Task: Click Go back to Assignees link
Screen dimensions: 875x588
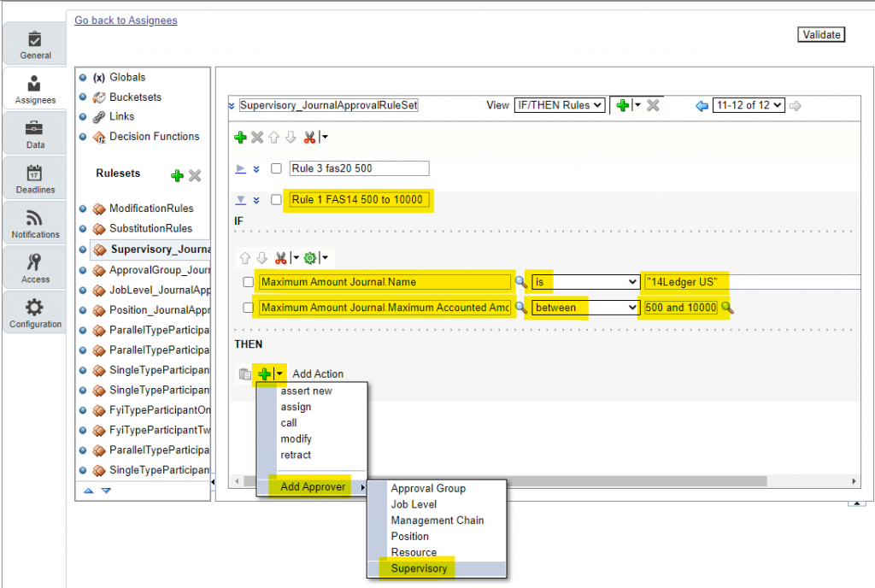Action: pyautogui.click(x=126, y=21)
